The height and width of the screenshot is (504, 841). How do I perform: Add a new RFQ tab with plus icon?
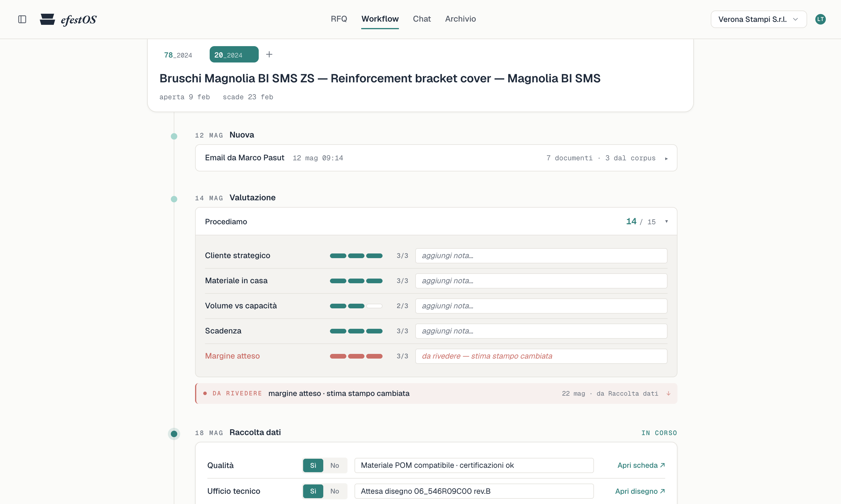point(269,54)
